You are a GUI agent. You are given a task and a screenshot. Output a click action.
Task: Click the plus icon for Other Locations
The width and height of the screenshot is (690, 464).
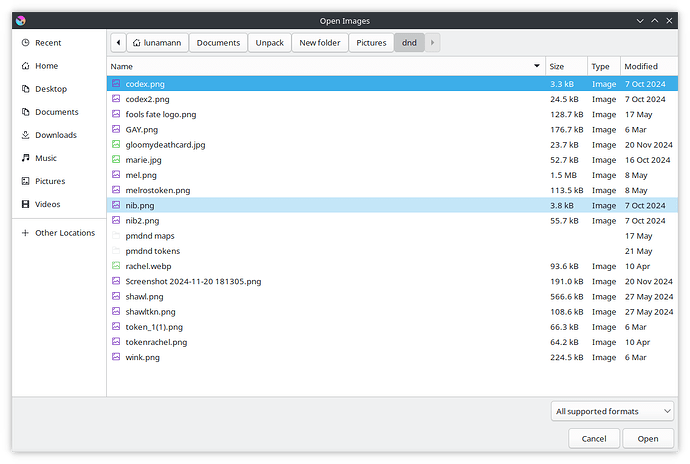25,233
